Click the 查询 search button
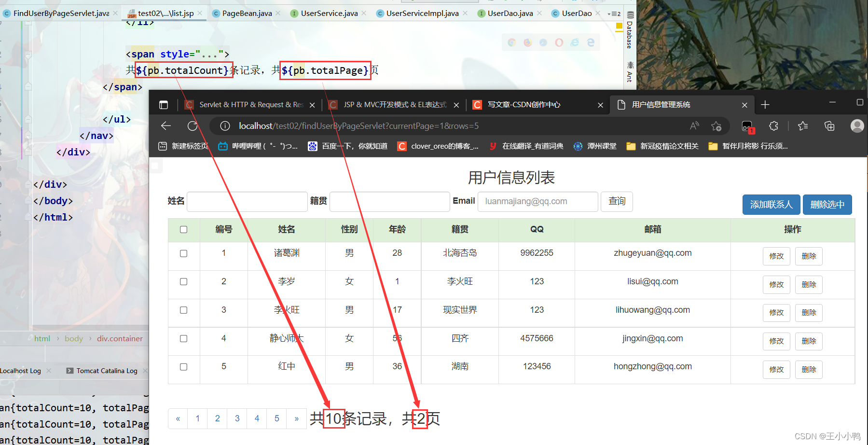868x445 pixels. (617, 201)
